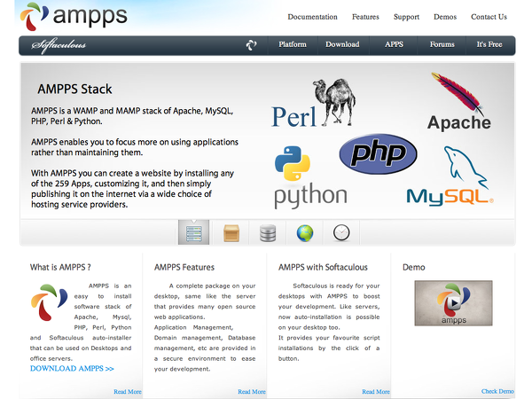The width and height of the screenshot is (532, 399).
Task: Open the Contact Us menu item
Action: click(x=489, y=17)
